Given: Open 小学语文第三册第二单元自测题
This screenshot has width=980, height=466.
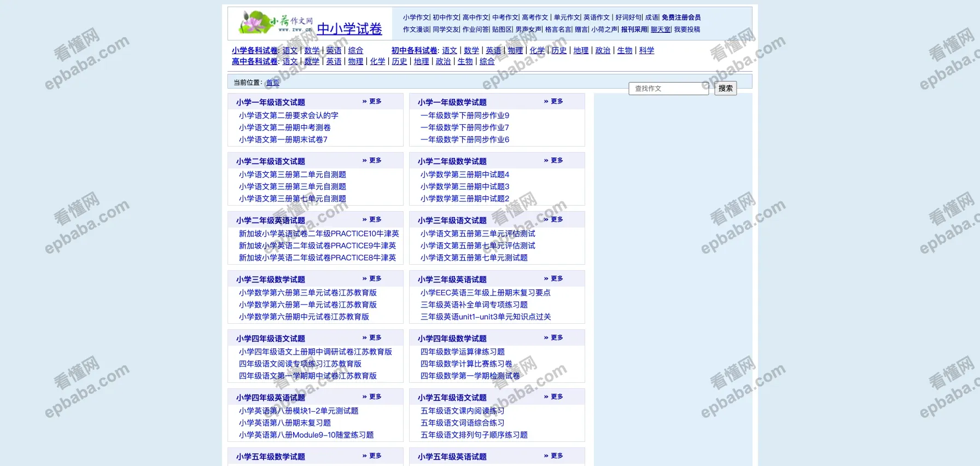Looking at the screenshot, I should click(x=292, y=174).
